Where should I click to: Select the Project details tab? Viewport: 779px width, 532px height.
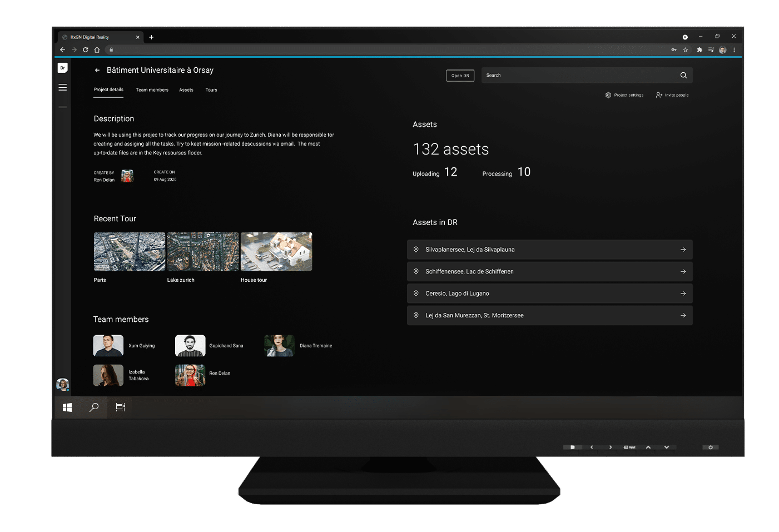click(x=108, y=90)
